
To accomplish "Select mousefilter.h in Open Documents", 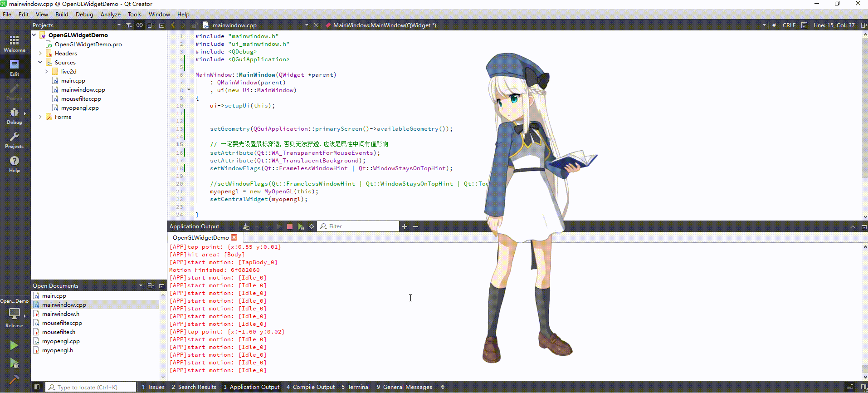I will point(59,332).
